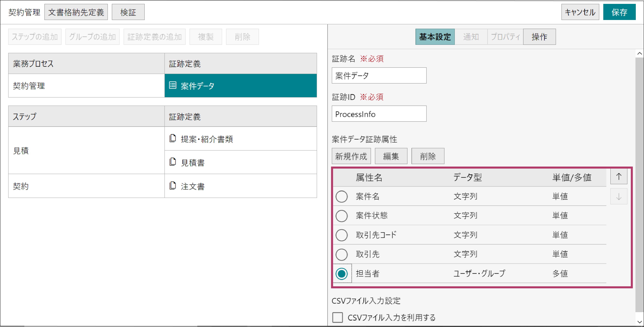Click the 案件名 attribute name

(x=368, y=196)
